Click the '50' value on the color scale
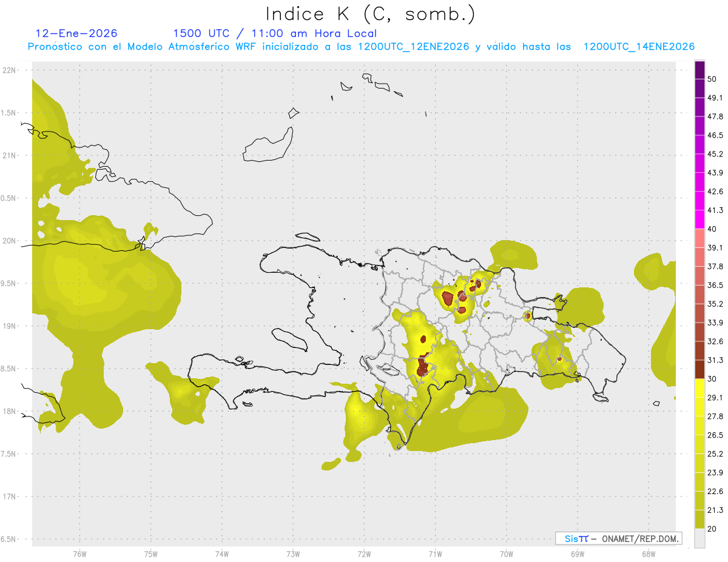 point(712,79)
